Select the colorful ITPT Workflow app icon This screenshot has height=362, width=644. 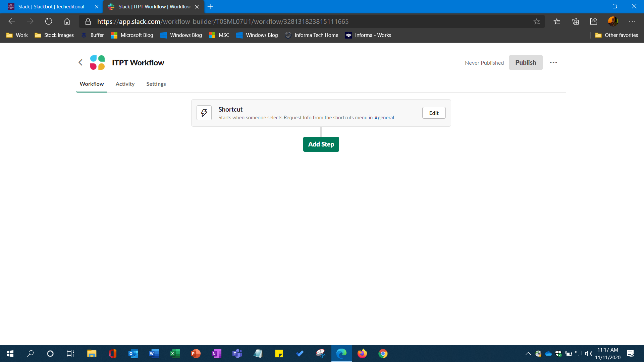pos(97,62)
